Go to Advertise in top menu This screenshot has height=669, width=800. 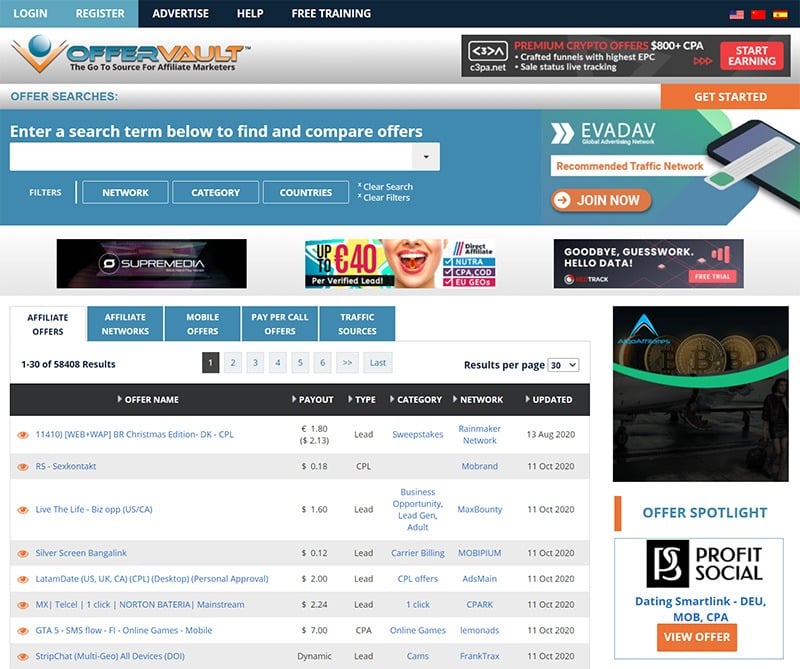coord(181,13)
